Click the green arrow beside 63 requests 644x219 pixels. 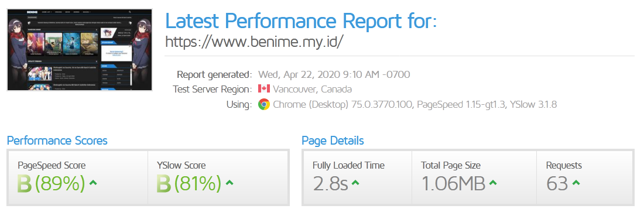[x=576, y=183]
